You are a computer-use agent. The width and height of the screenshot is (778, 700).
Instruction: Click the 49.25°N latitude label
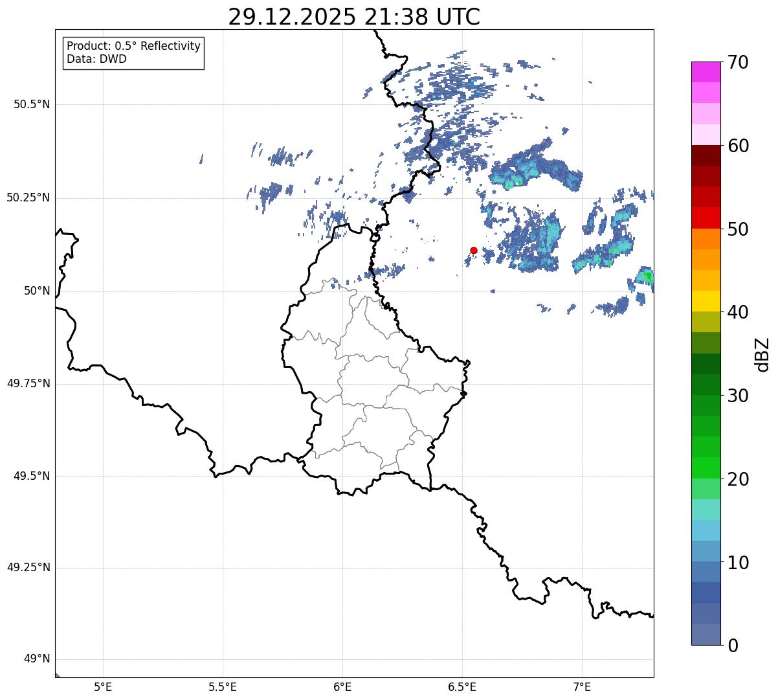[28, 568]
